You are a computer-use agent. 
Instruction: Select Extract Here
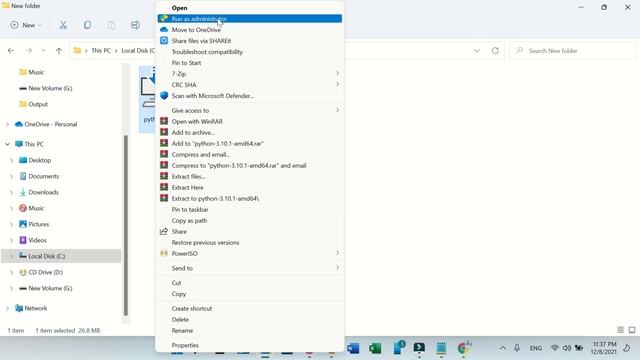point(250,188)
